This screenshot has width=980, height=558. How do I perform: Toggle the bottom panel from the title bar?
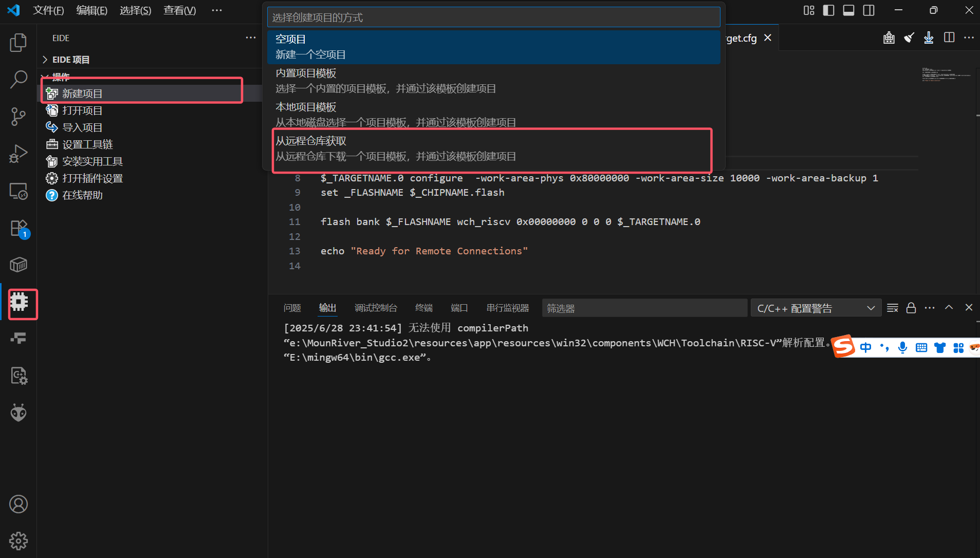pos(848,10)
